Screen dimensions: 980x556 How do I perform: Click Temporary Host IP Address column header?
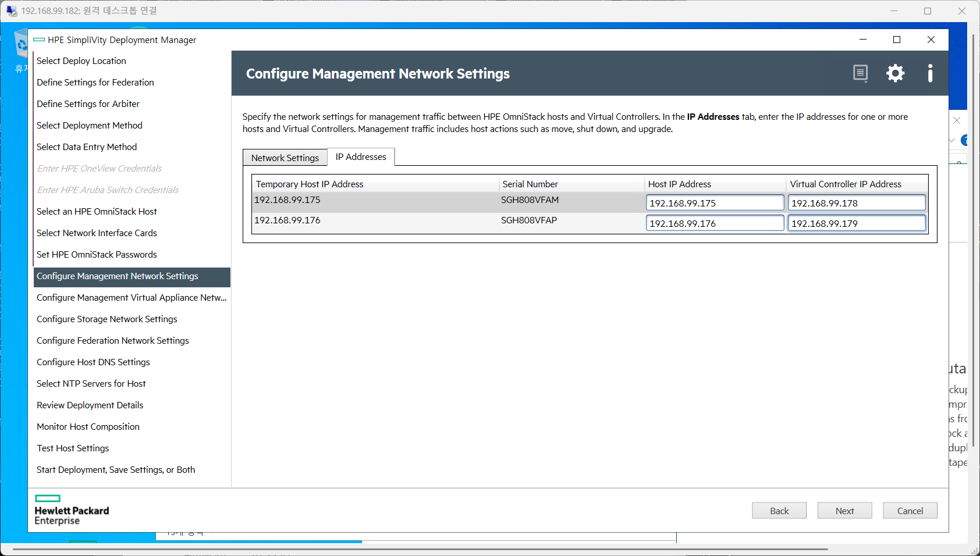(375, 184)
